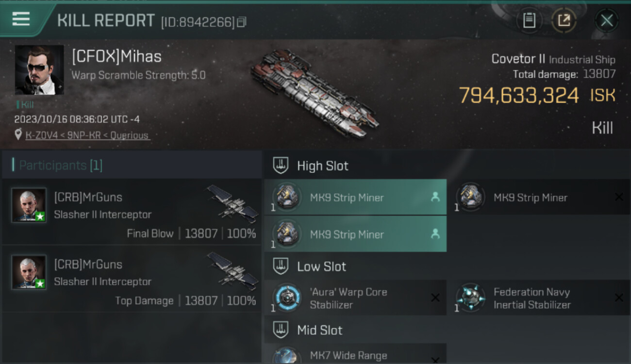Image resolution: width=631 pixels, height=364 pixels.
Task: Select the first highlighted MK9 Strip Miner
Action: [355, 197]
